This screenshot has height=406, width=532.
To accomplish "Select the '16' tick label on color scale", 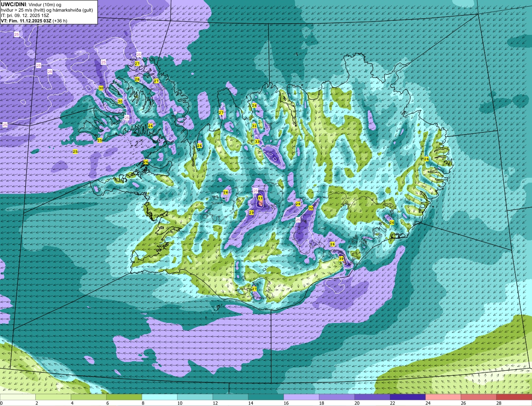I will tap(286, 403).
